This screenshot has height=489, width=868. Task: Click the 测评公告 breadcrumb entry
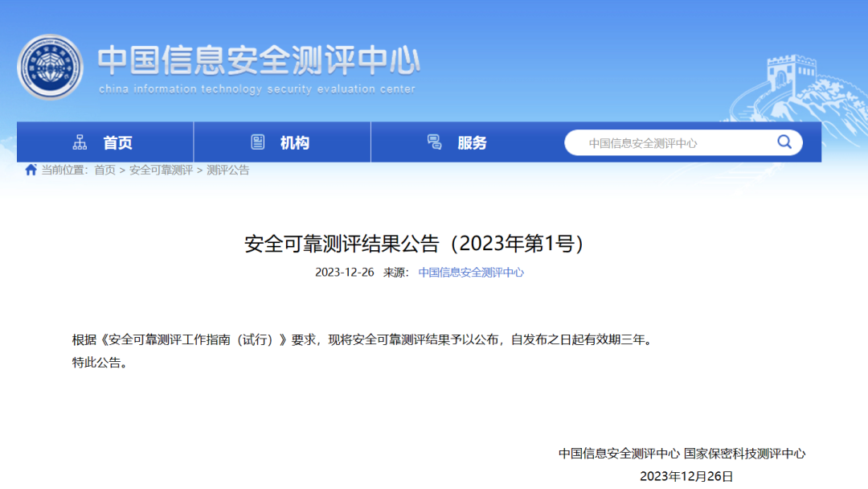click(x=226, y=170)
